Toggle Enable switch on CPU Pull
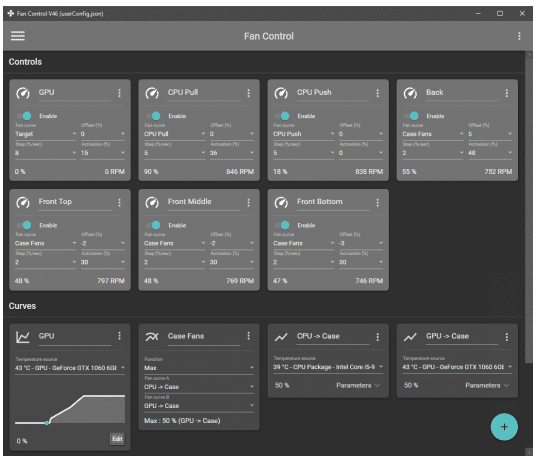The width and height of the screenshot is (536, 460). [x=154, y=116]
